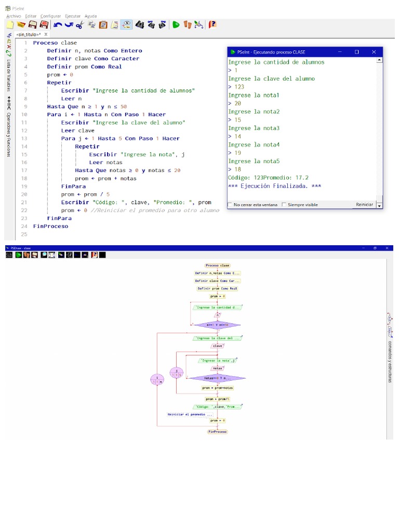Run the algorithm with green play icon
The width and height of the screenshot is (399, 532).
[x=176, y=24]
